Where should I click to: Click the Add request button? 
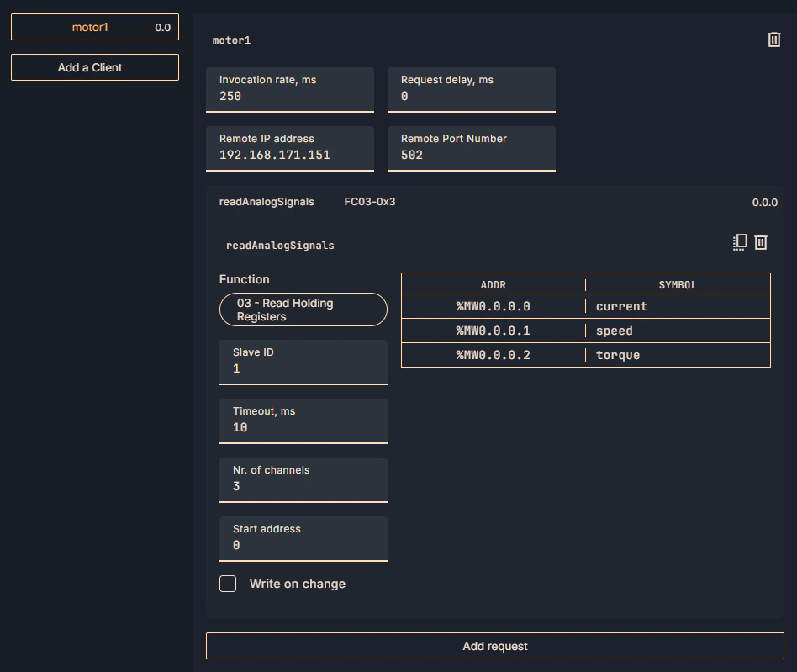click(x=494, y=646)
